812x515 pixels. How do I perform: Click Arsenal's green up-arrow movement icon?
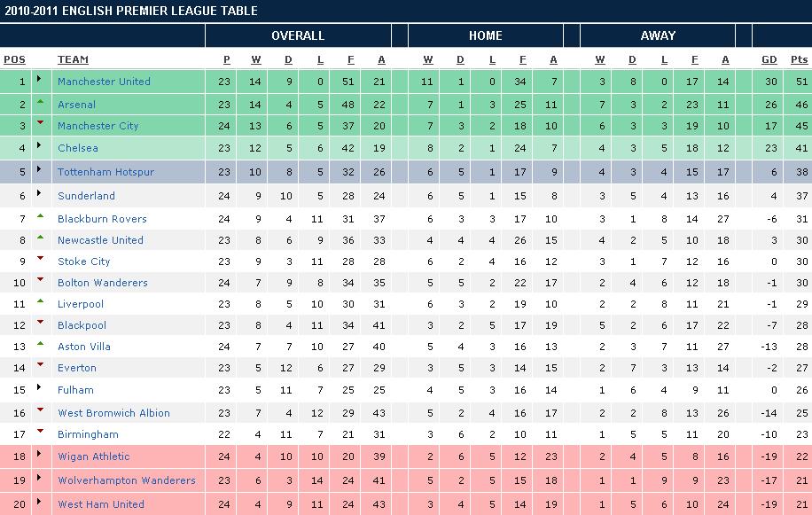41,102
